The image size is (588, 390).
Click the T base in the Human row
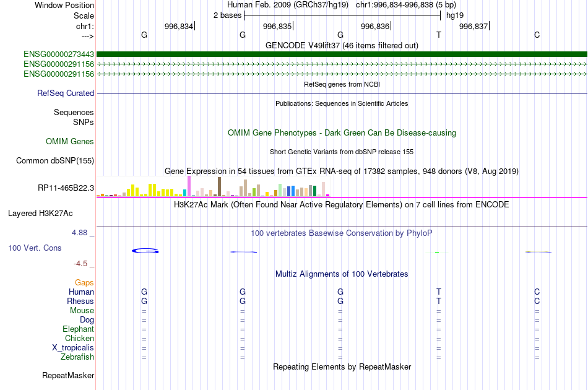(x=439, y=292)
